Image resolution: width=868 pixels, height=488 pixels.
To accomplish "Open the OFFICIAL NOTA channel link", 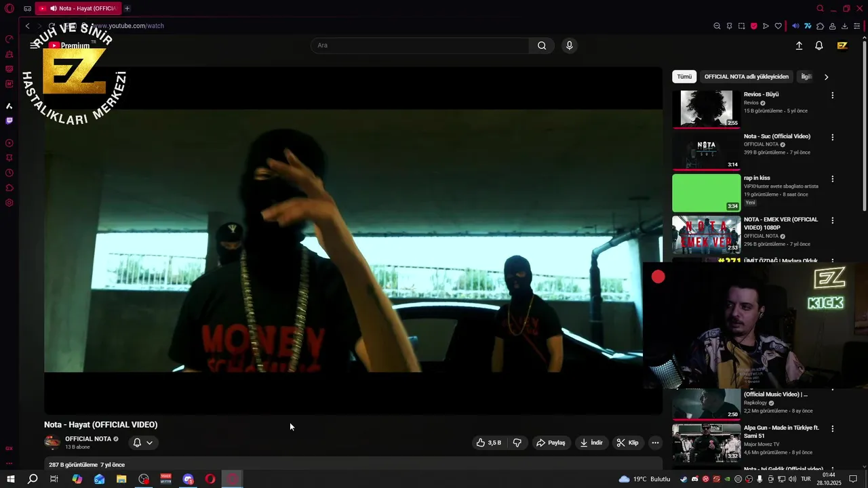I will click(x=88, y=439).
